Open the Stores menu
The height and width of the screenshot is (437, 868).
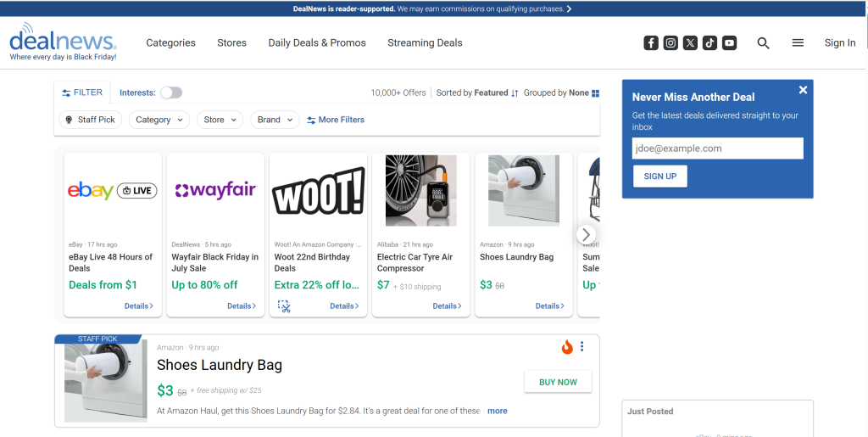pos(231,42)
